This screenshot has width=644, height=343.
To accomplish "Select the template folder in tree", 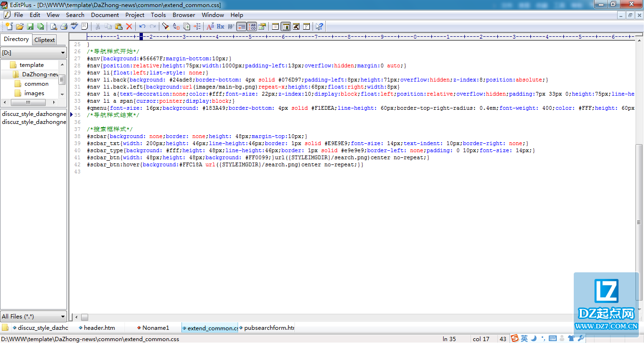I will point(32,65).
